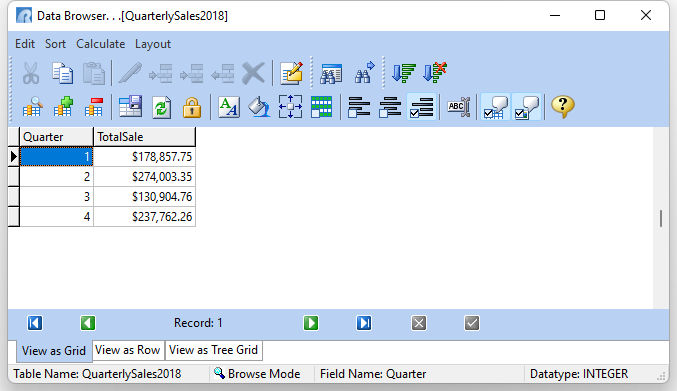Click the Find Next binoculars-with-arrow icon
The width and height of the screenshot is (677, 391).
364,73
